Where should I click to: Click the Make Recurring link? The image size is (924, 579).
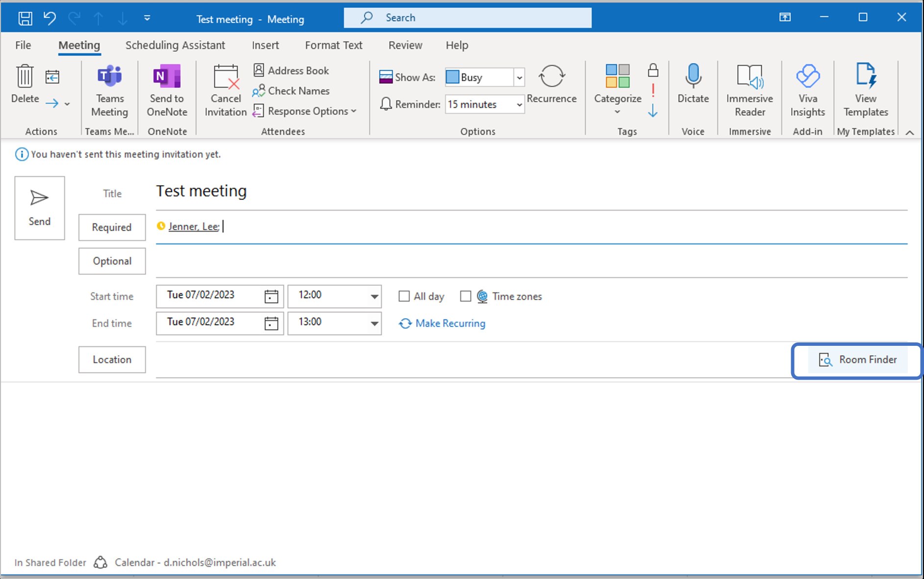pos(450,323)
